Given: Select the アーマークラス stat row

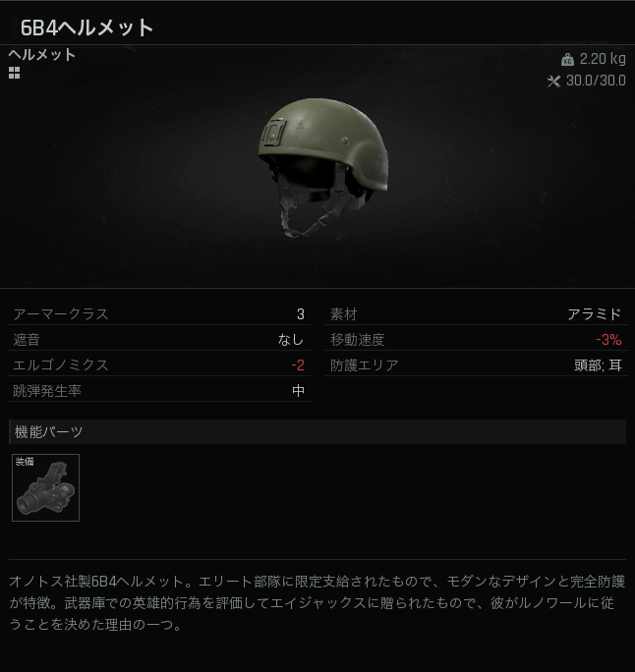Looking at the screenshot, I should [158, 314].
